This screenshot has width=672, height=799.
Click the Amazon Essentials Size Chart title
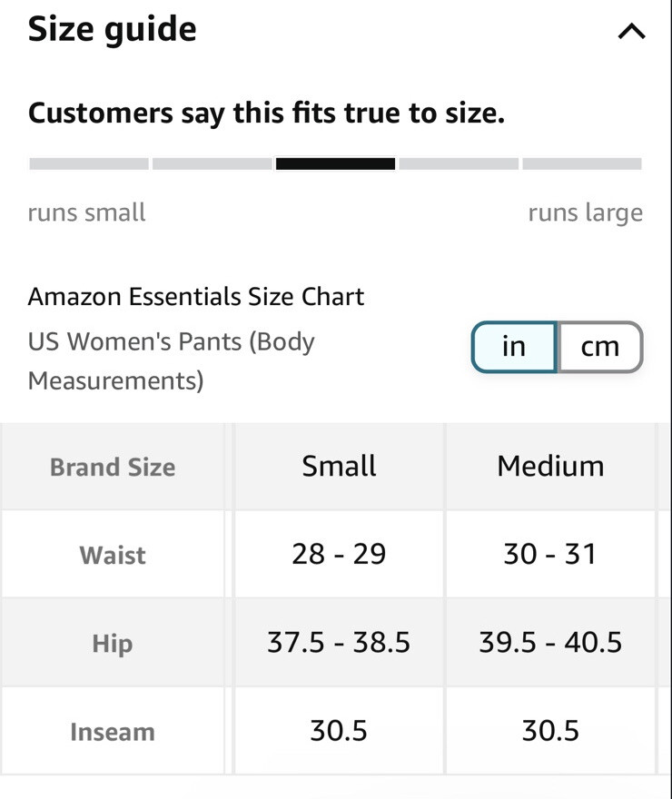(x=196, y=297)
